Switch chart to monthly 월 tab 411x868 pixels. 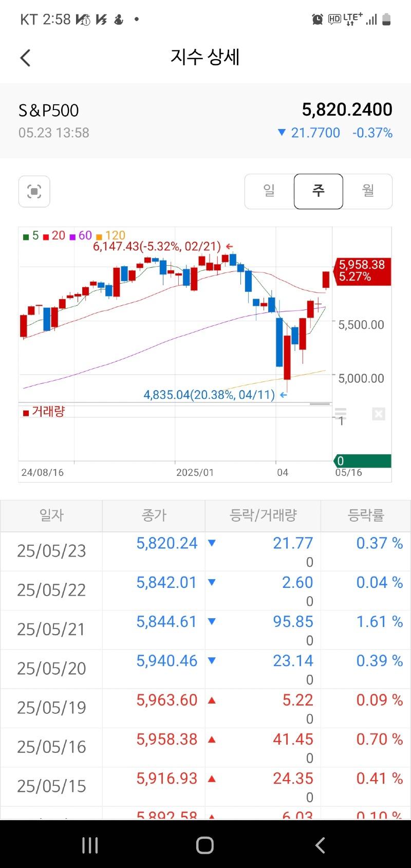pos(368,191)
